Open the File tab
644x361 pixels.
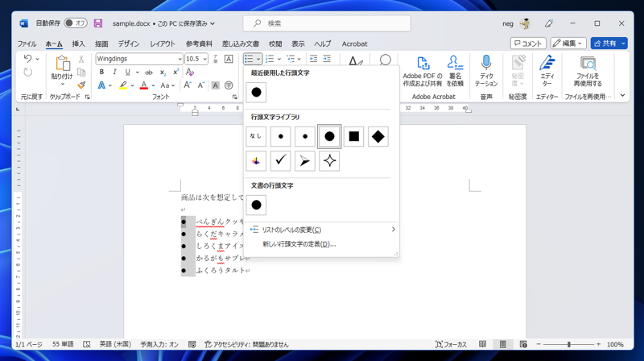pyautogui.click(x=27, y=44)
